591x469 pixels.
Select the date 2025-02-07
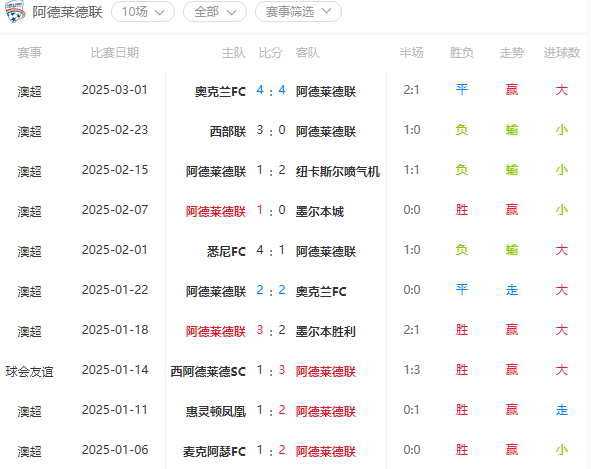point(115,210)
